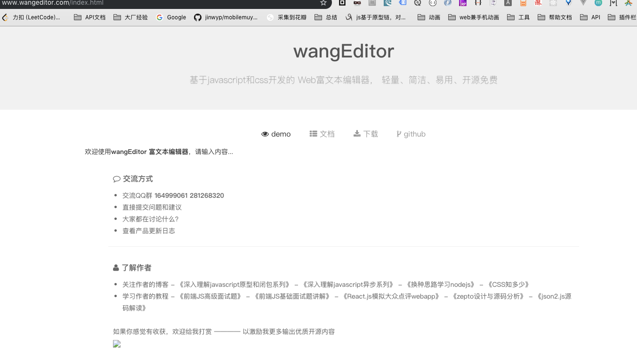Click the orange stacked layers extension icon
Viewport: 637px width, 364px height.
tap(523, 3)
